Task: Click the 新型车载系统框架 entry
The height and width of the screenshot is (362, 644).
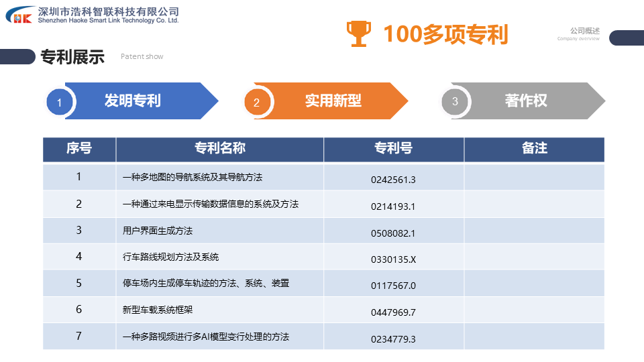Action: 159,310
